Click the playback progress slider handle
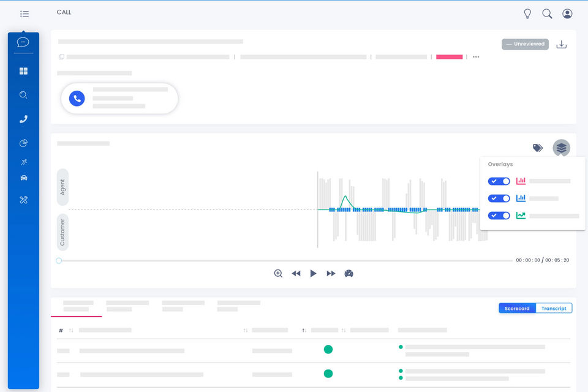This screenshot has height=392, width=588. (59, 261)
